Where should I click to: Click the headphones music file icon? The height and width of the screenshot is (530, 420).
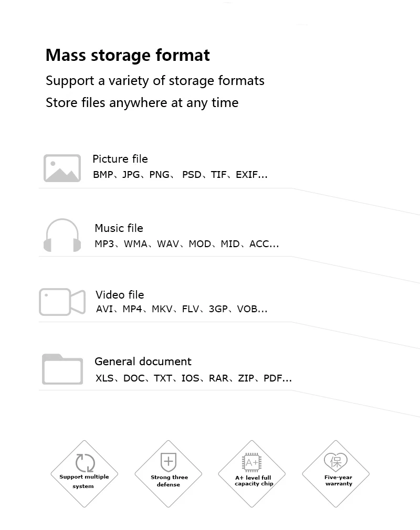click(x=62, y=235)
